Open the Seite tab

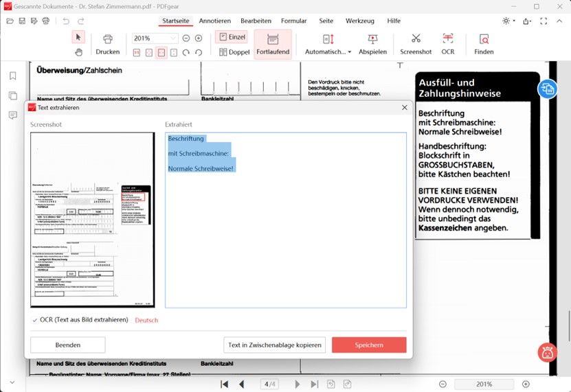pos(326,21)
